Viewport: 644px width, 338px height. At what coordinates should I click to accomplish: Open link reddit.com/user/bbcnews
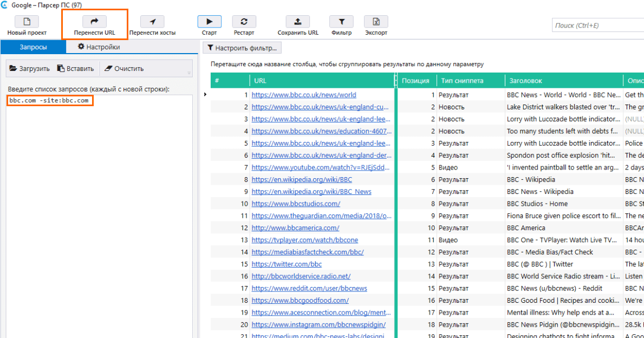(309, 288)
